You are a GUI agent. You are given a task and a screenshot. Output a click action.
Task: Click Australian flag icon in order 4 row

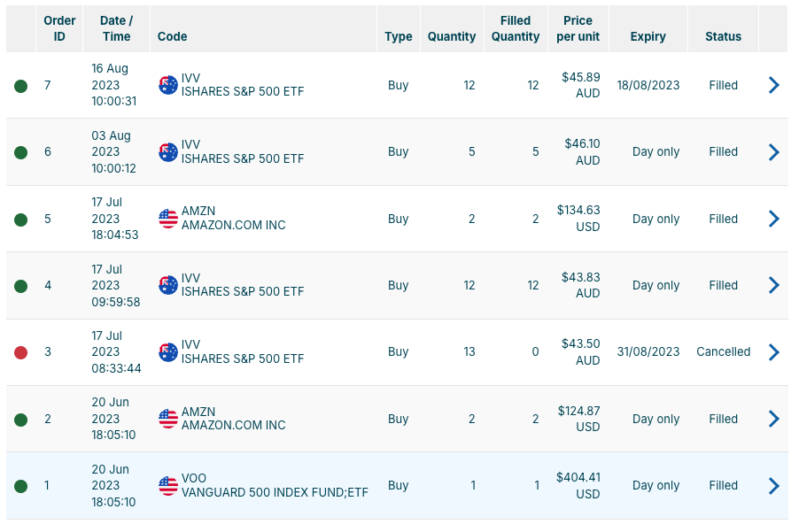click(x=168, y=285)
